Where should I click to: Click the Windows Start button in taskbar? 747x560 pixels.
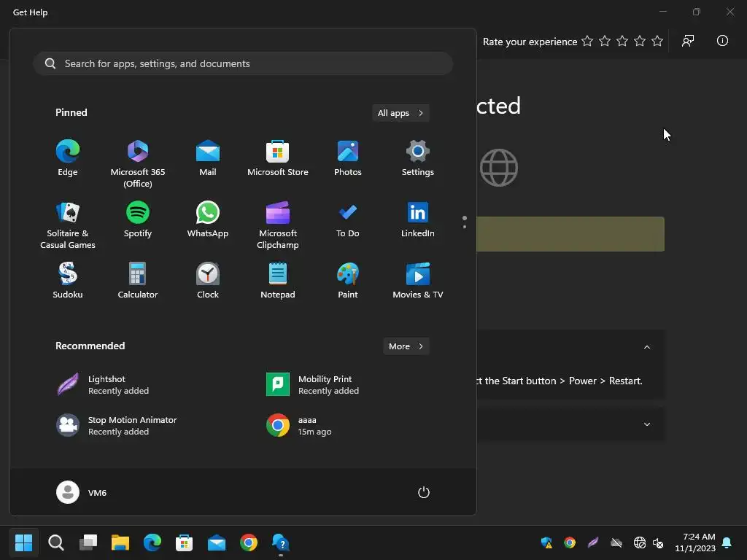(23, 542)
